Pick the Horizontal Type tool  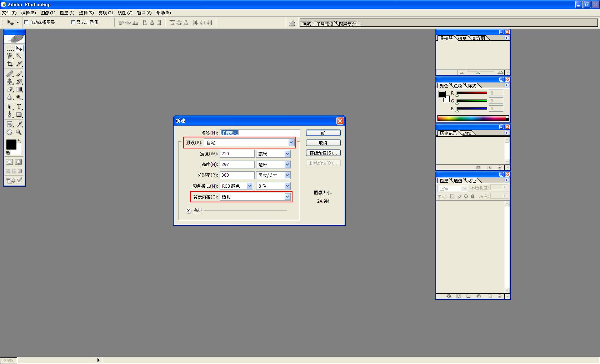pyautogui.click(x=19, y=107)
